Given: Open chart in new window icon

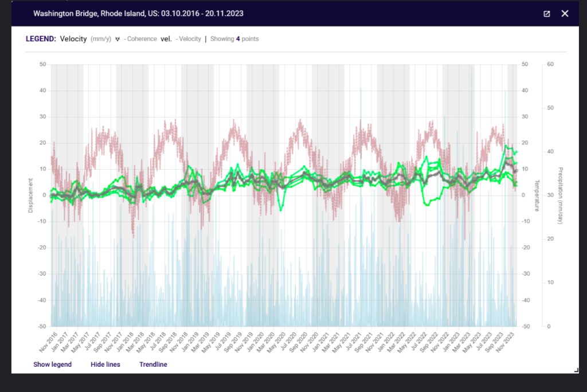Looking at the screenshot, I should click(546, 14).
